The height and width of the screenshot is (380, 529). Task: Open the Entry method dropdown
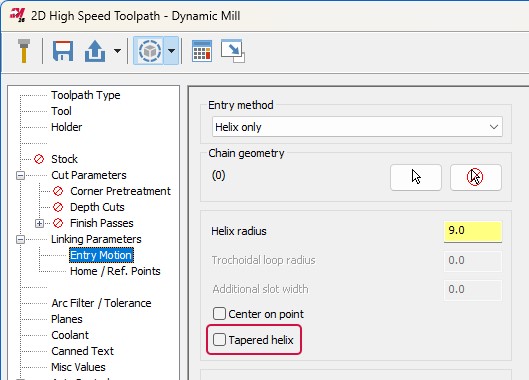(x=357, y=127)
